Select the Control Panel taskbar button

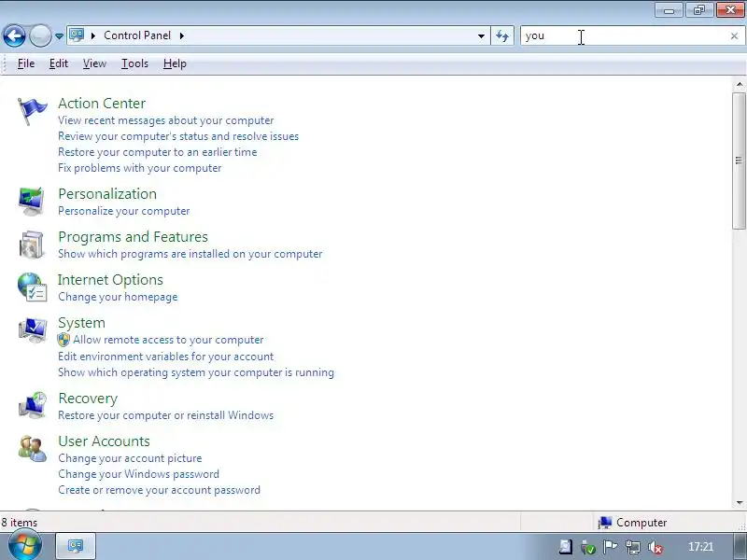76,546
